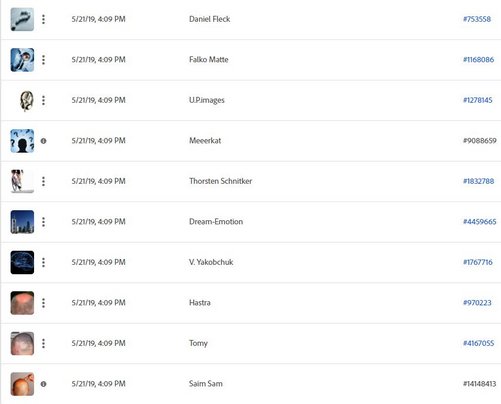Viewport: 501px width, 404px height.
Task: Open asset link #753558
Action: pos(477,19)
